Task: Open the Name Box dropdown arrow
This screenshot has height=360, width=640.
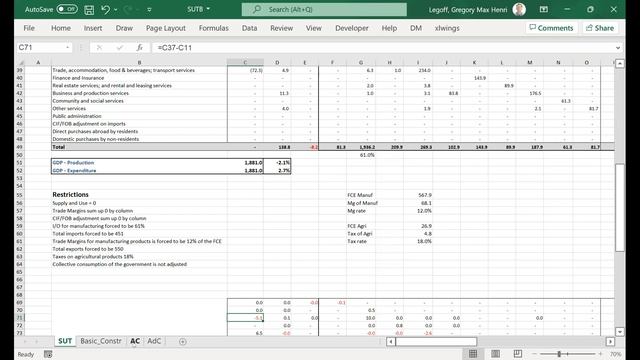Action: (x=68, y=48)
